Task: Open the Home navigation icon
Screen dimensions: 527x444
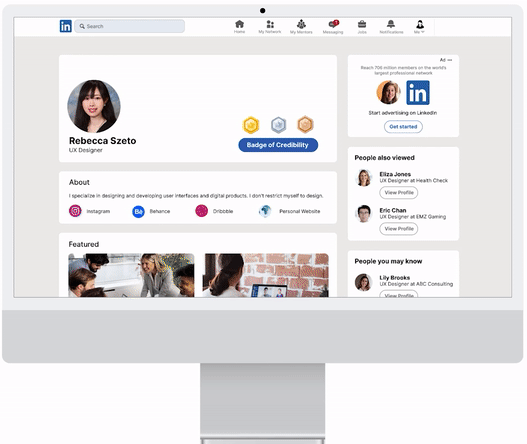Action: (239, 27)
